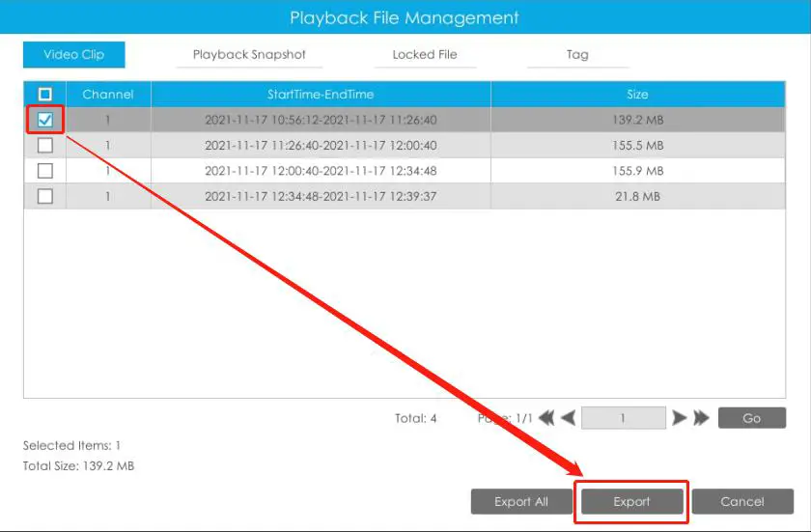811x532 pixels.
Task: Click the Total Size: 139.2 MB label
Action: tap(78, 465)
